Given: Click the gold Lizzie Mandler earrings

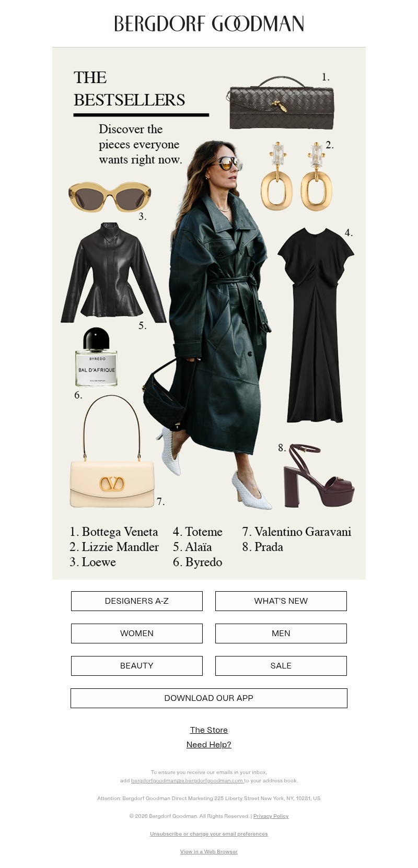Looking at the screenshot, I should point(296,176).
